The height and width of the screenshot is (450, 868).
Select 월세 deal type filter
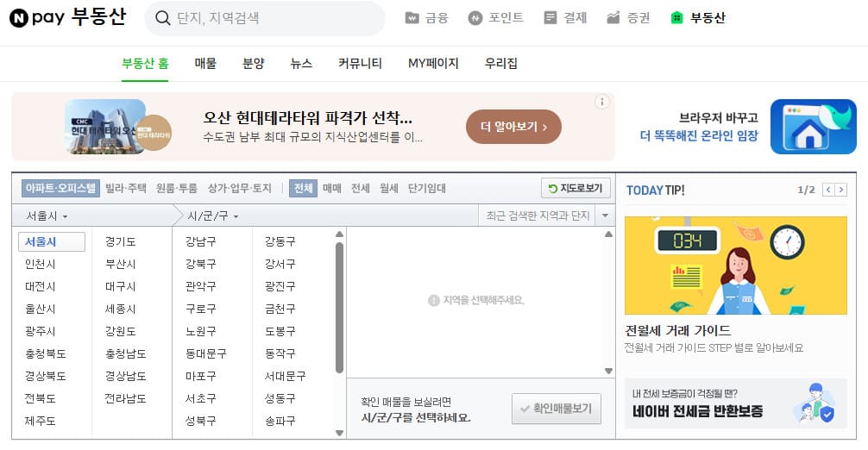(388, 188)
